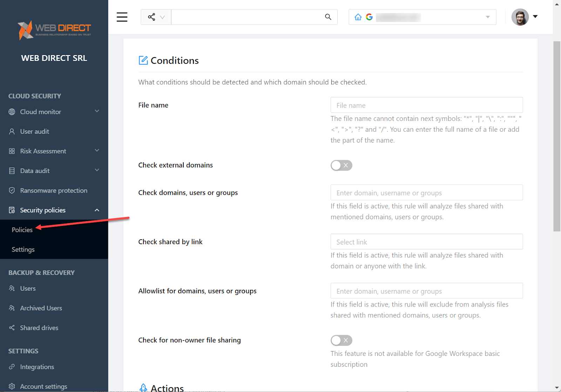Open the share icon in the toolbar
The height and width of the screenshot is (392, 561).
tap(152, 17)
